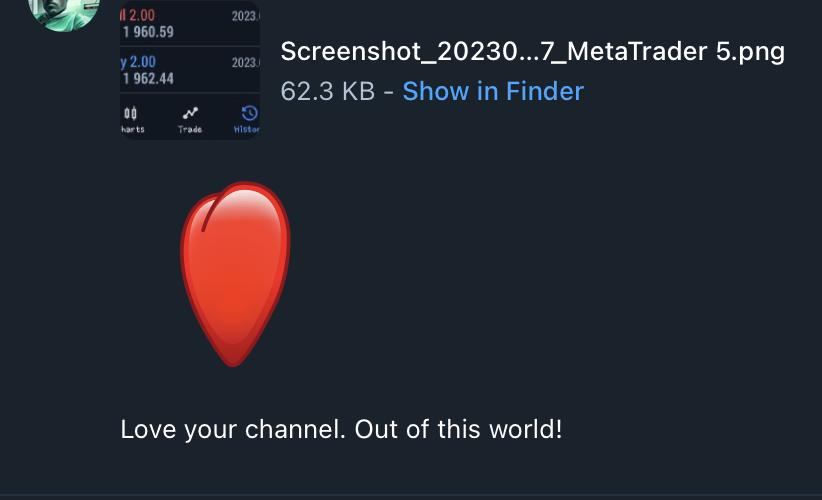Click the Screenshot MetaTrader 5.png file name
Screen dimensions: 822x500
tap(533, 51)
